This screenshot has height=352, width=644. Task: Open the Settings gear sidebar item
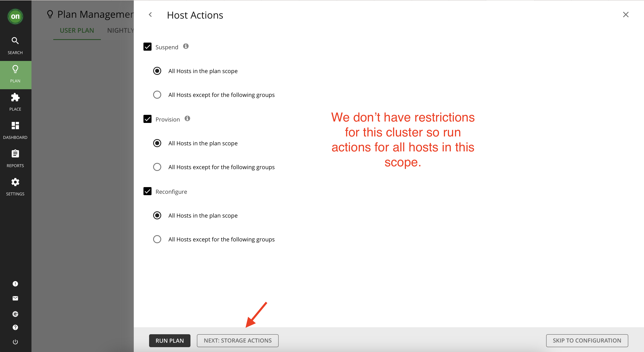15,187
